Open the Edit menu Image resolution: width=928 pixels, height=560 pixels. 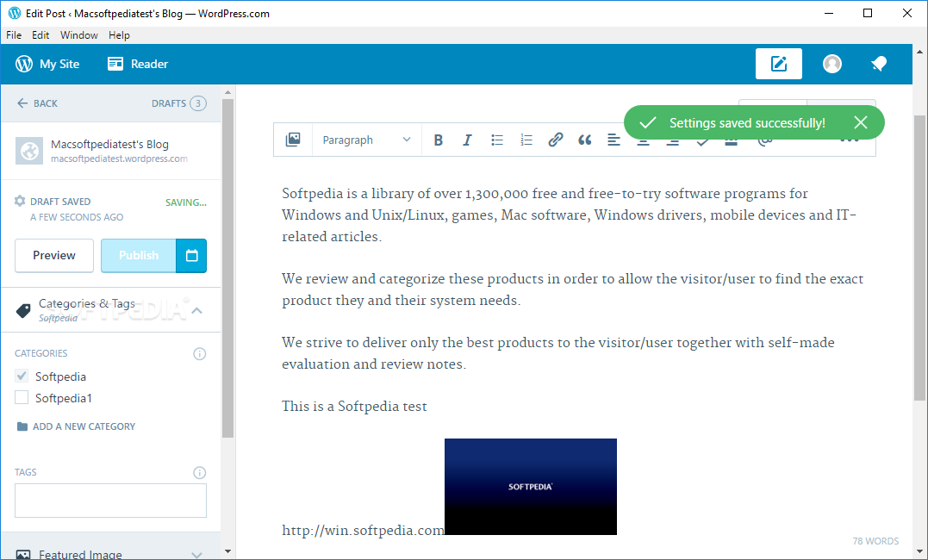(x=40, y=35)
